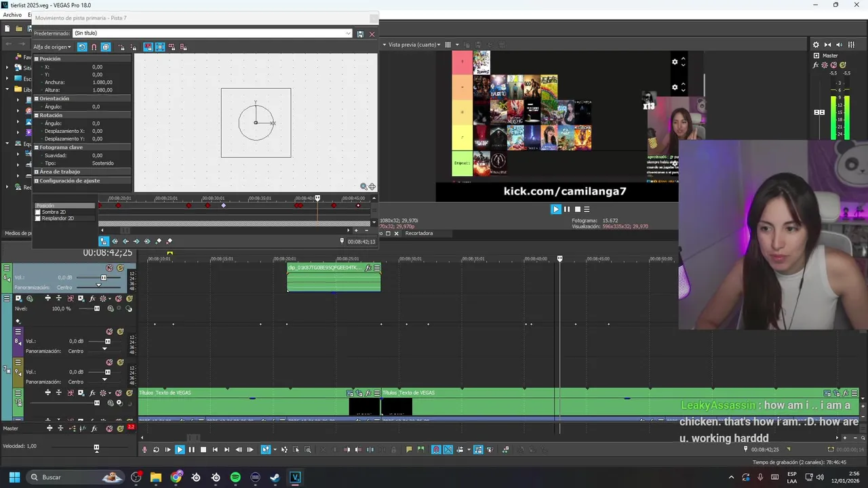Click Play in the timeline transport bar
This screenshot has width=868, height=488.
(x=180, y=449)
